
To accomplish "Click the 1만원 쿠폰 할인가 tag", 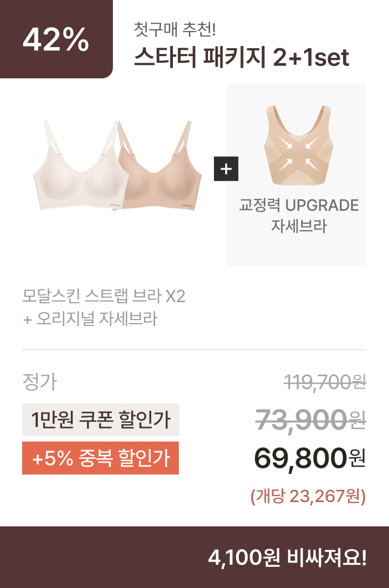I will 101,419.
